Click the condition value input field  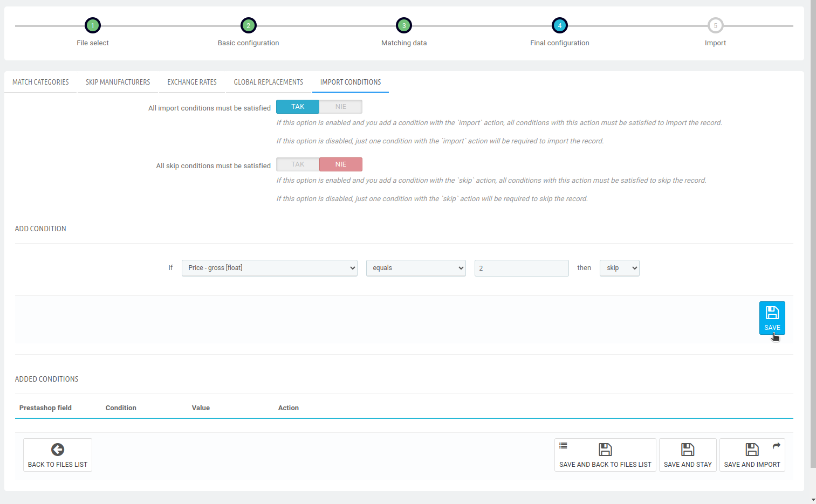click(522, 268)
